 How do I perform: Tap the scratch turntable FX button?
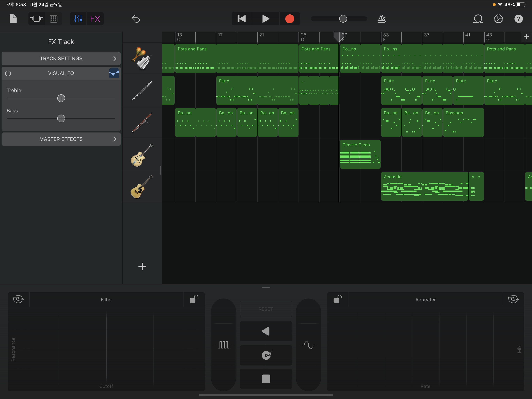click(x=266, y=355)
